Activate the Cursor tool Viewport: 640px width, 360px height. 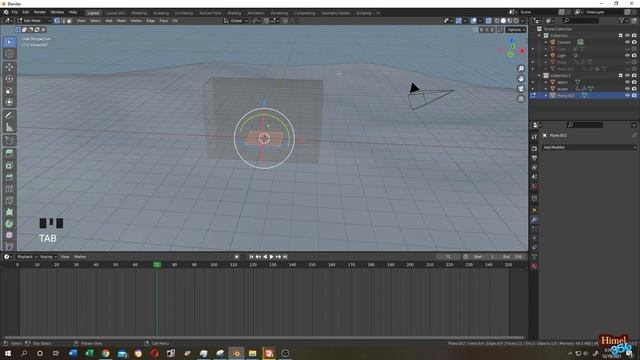[x=9, y=54]
